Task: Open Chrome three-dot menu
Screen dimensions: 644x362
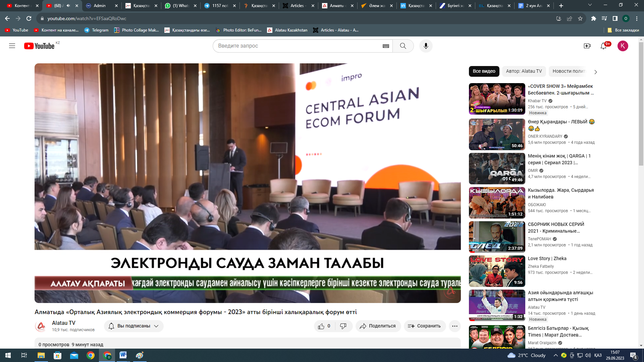Action: [x=637, y=18]
